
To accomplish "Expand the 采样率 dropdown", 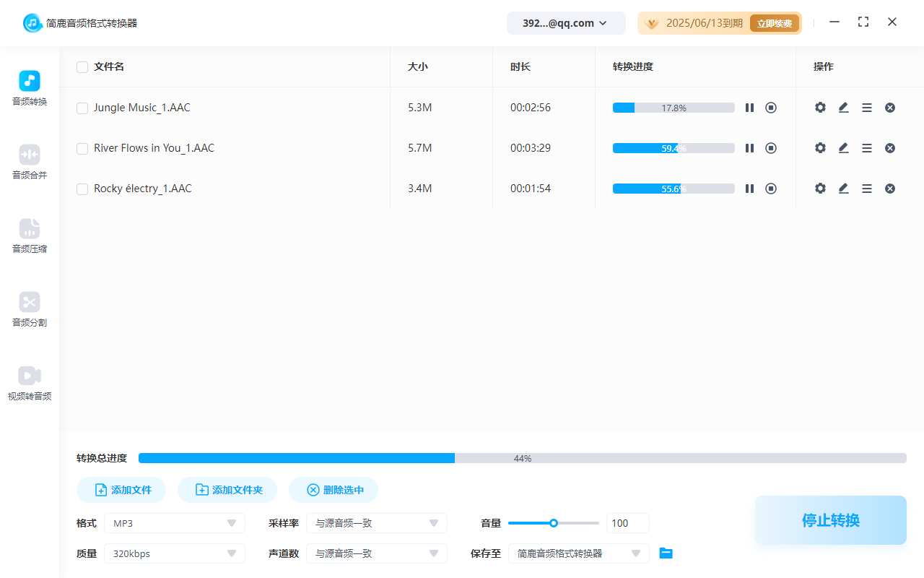I will (x=377, y=523).
